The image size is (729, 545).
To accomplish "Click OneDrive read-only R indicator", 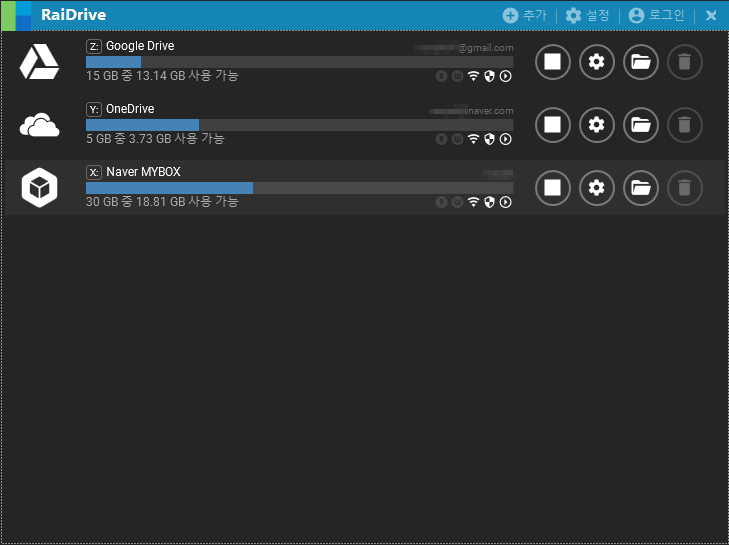I will tap(441, 139).
